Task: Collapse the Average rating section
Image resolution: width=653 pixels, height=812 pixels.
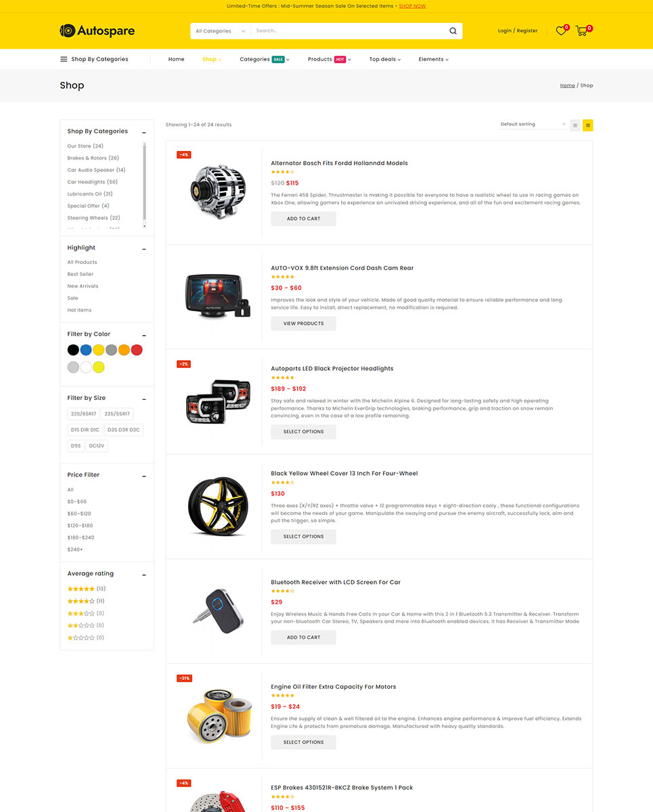Action: [144, 574]
